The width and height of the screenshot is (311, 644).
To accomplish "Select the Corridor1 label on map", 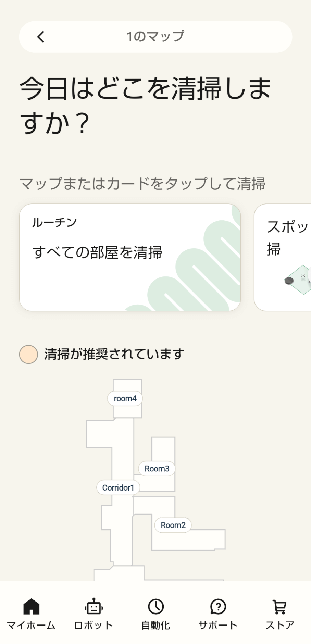I will 118,487.
